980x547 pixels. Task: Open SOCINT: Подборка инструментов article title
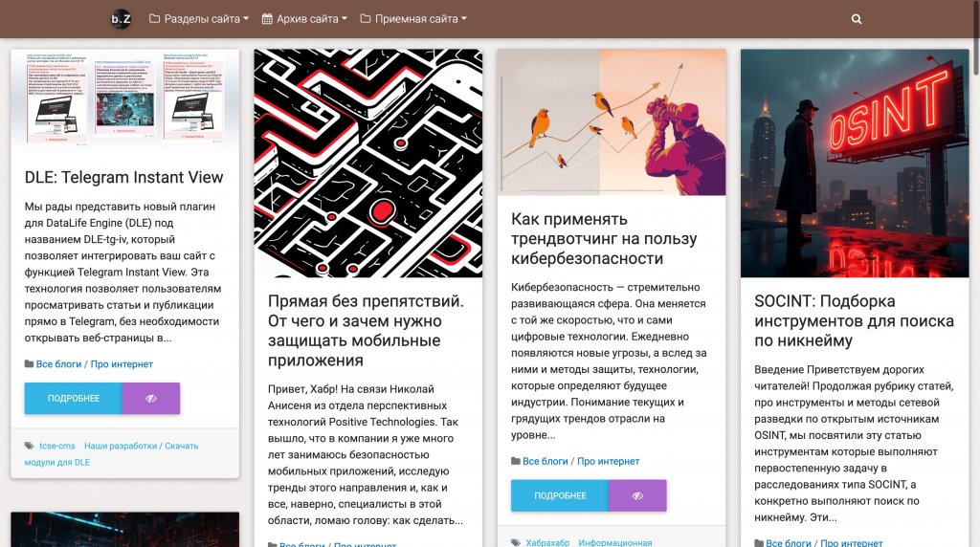854,321
